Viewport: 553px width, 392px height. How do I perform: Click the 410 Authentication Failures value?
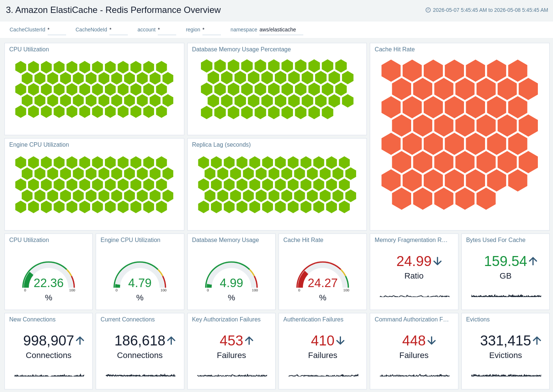tap(322, 341)
